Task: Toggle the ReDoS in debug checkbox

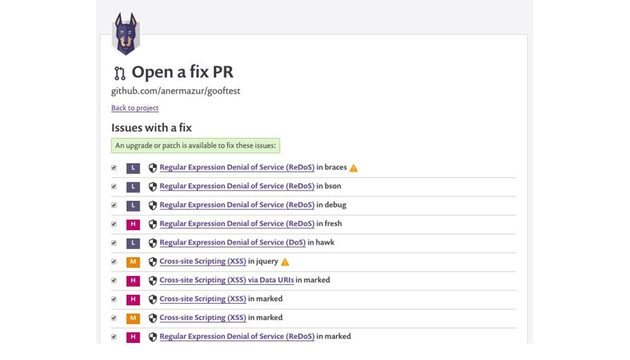Action: (x=114, y=205)
